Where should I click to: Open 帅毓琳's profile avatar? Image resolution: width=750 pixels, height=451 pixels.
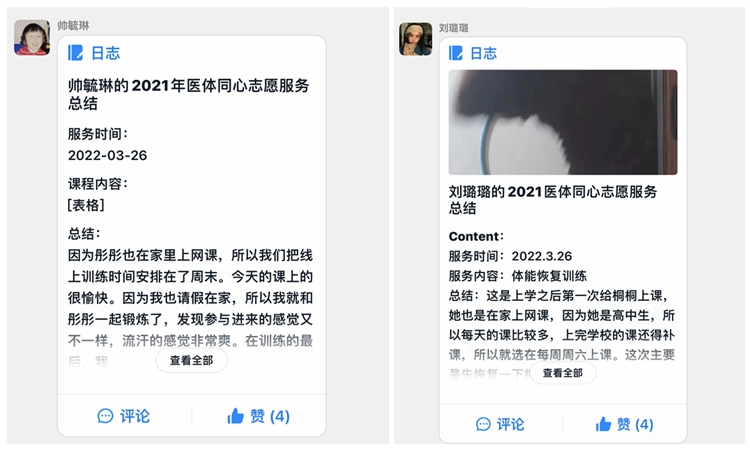pos(32,38)
